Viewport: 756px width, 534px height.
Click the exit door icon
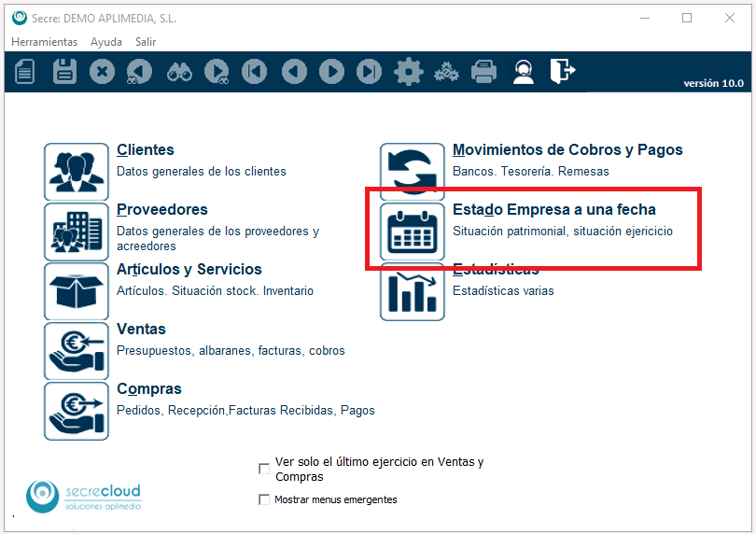[x=563, y=71]
